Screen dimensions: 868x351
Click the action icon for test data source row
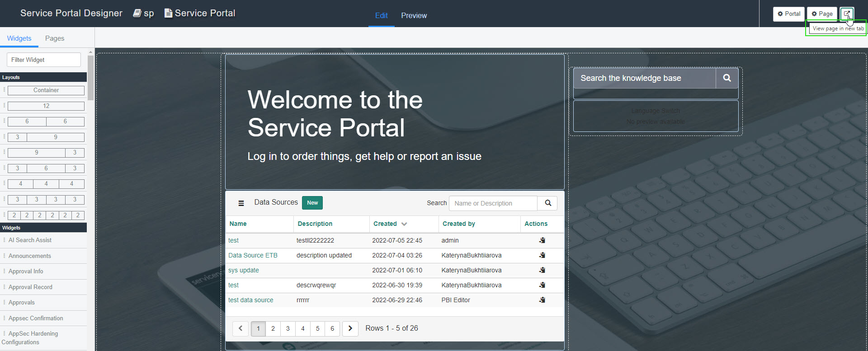(x=542, y=300)
